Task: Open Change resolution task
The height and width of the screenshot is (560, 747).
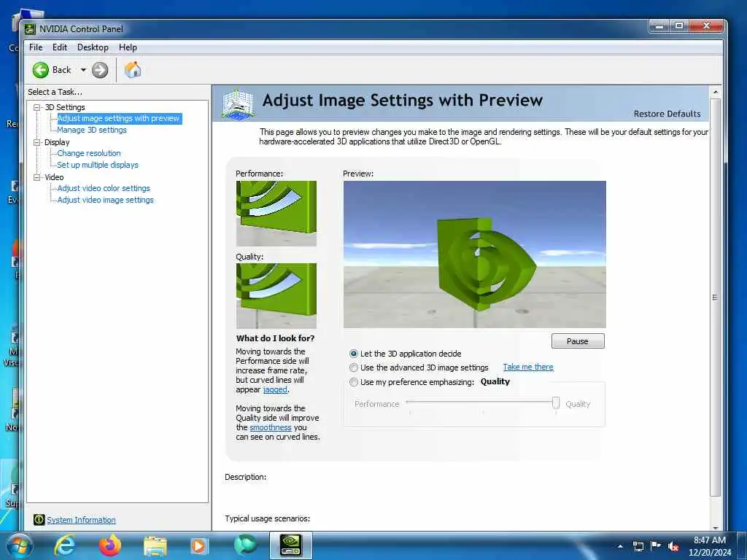Action: point(89,153)
